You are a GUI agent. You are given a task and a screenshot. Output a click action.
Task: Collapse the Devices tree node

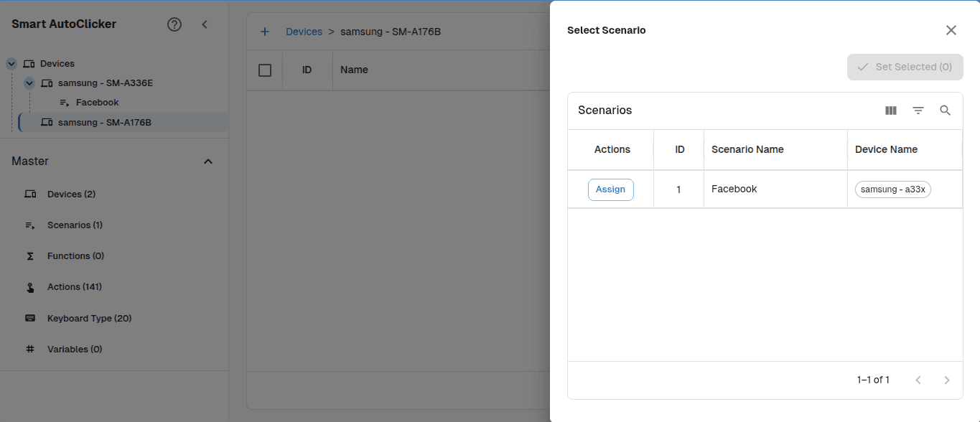[x=11, y=63]
